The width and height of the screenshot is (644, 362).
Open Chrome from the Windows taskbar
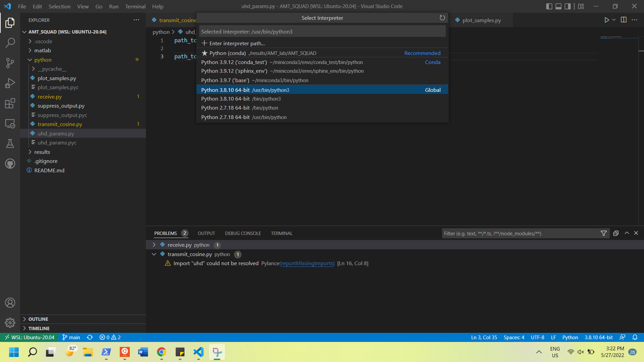coord(161,352)
